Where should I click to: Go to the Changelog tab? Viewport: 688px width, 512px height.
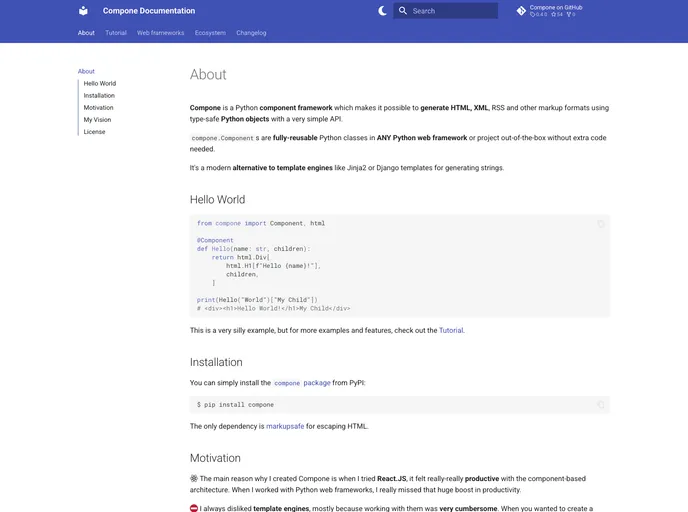(251, 33)
